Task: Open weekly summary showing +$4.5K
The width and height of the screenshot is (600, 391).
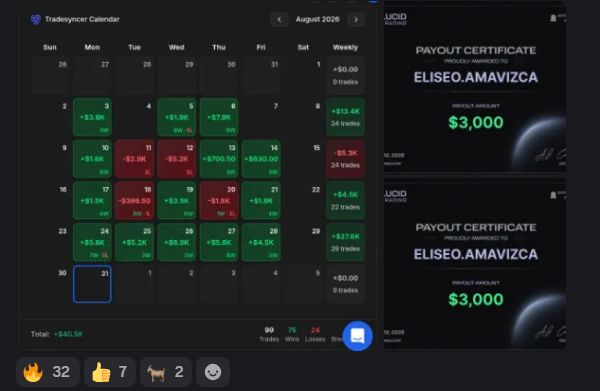Action: [x=346, y=200]
